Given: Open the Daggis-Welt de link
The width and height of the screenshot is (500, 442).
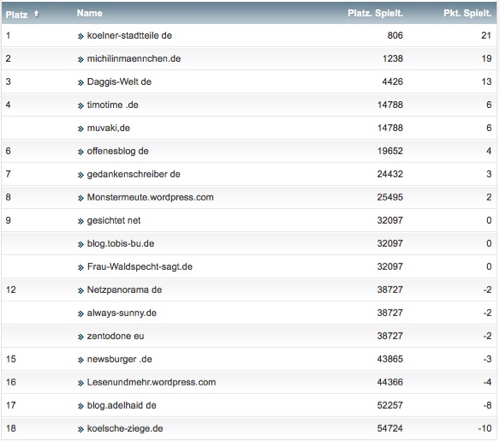Looking at the screenshot, I should coord(119,82).
